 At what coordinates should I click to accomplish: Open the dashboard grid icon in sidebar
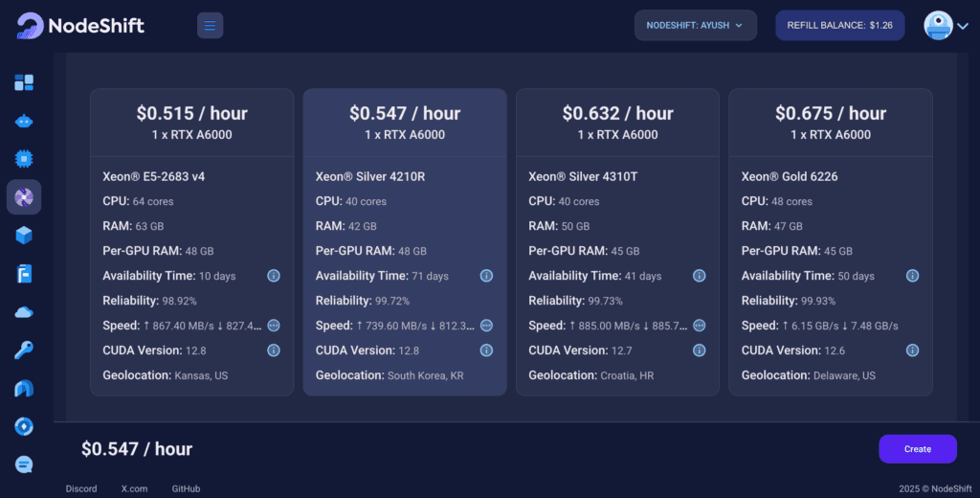click(24, 82)
